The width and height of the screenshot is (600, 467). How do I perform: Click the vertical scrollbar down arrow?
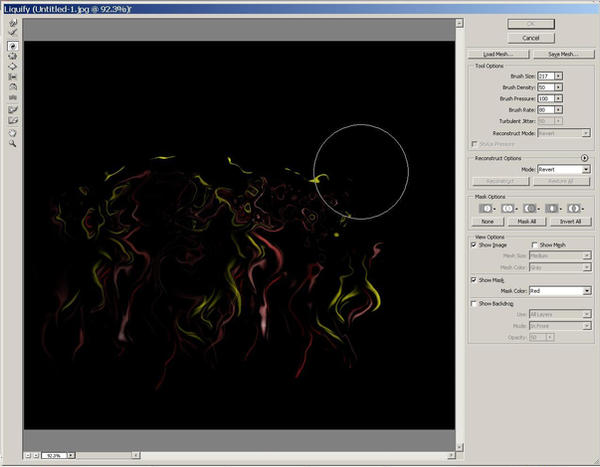click(460, 447)
